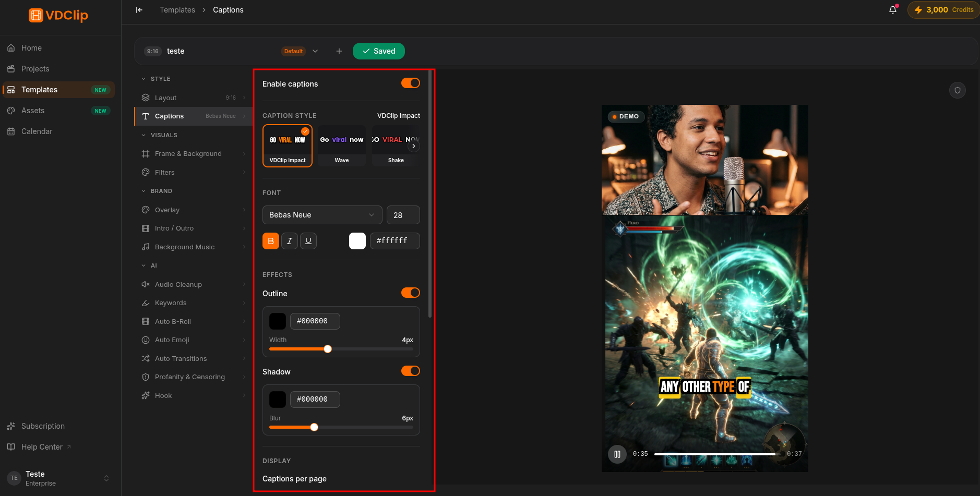The width and height of the screenshot is (980, 496).
Task: Turn off the Shadow effect toggle
Action: click(411, 371)
